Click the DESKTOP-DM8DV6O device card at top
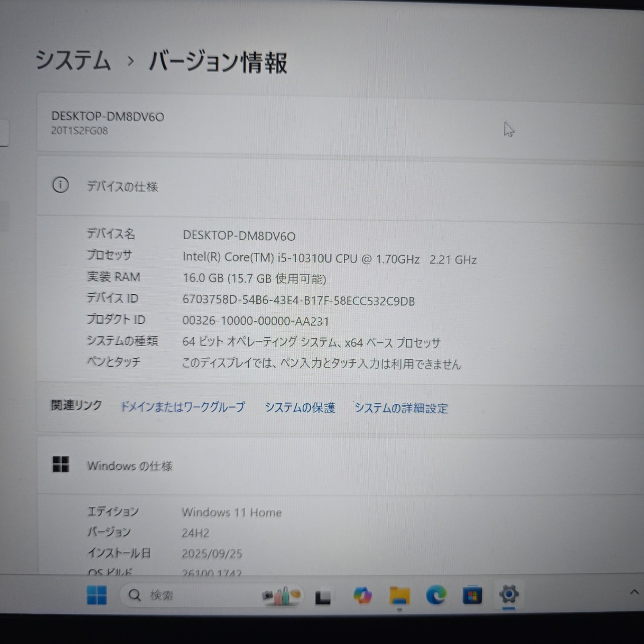The width and height of the screenshot is (644, 644). (x=282, y=123)
